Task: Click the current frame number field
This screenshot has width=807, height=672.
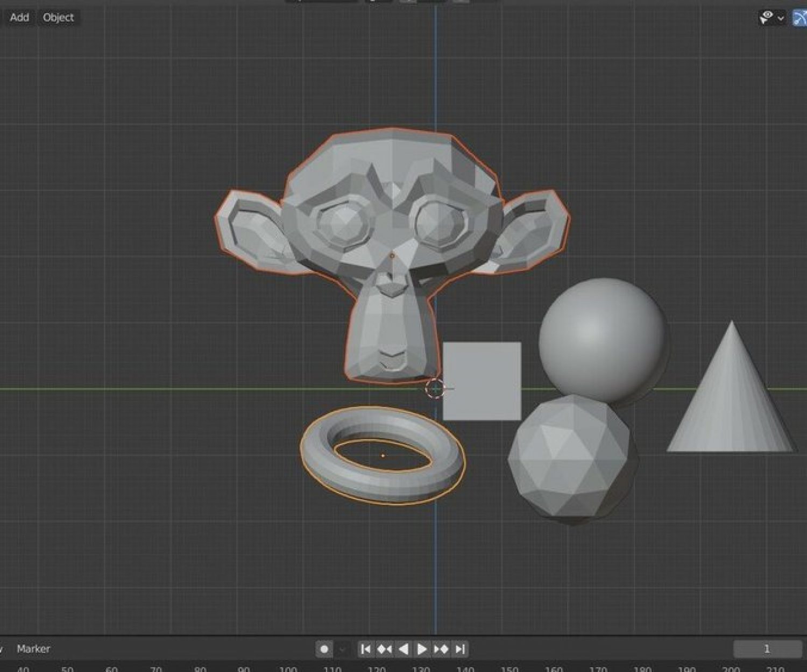Action: [767, 649]
